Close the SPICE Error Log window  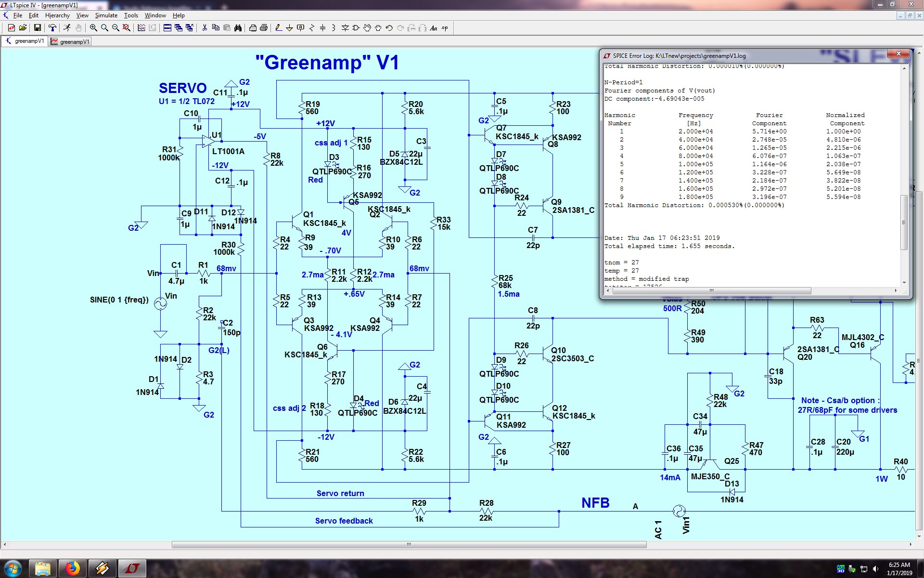898,53
